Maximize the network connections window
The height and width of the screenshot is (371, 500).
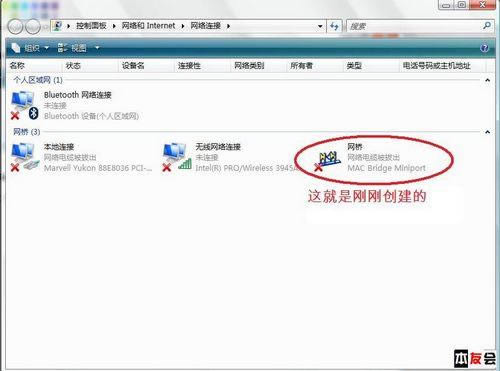[x=462, y=5]
